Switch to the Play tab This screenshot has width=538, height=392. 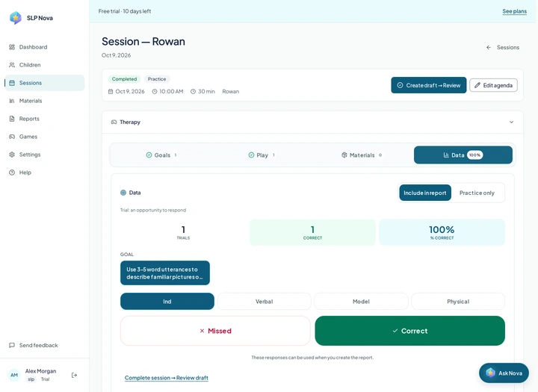point(262,155)
